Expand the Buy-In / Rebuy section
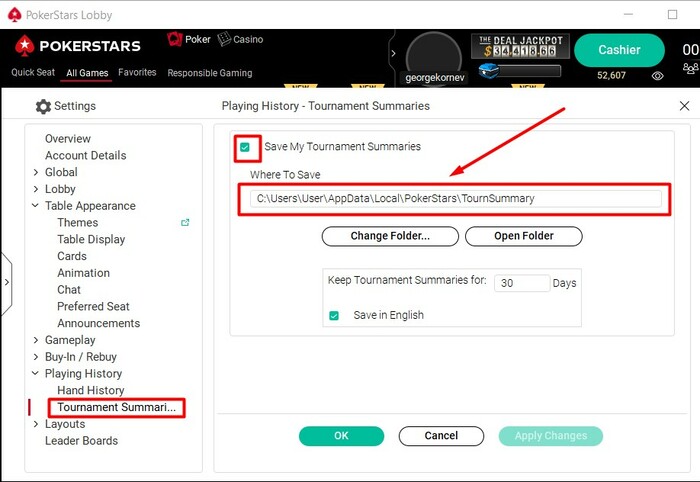The width and height of the screenshot is (700, 482). point(36,357)
